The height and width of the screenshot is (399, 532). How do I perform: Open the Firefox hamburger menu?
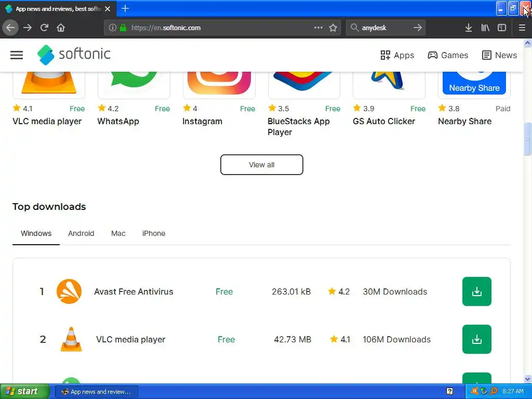click(522, 28)
